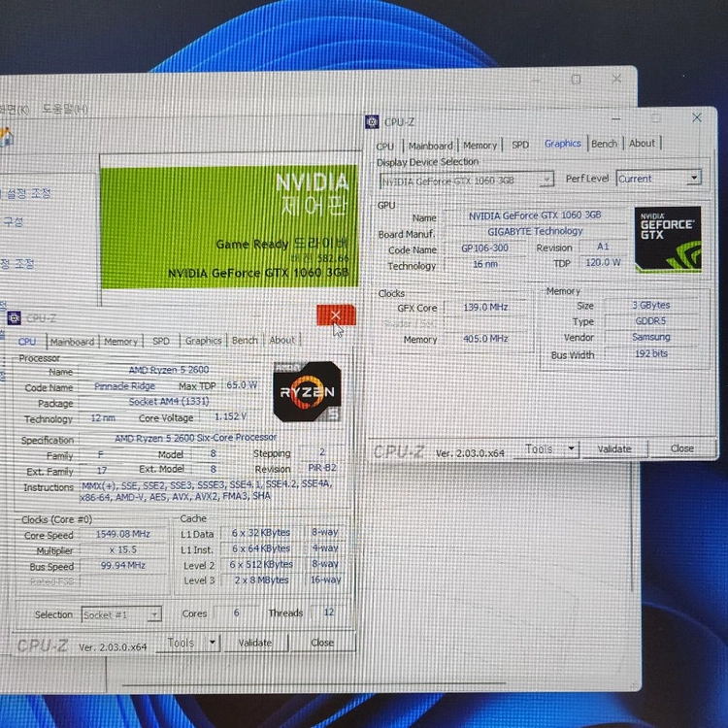The height and width of the screenshot is (728, 728).
Task: Click the 120.0 W TDP value
Action: tap(603, 262)
